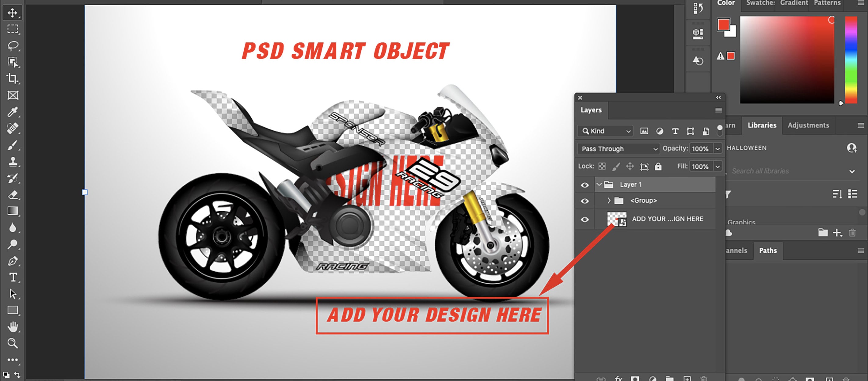Expand the <Group> layer contents
Image resolution: width=868 pixels, height=381 pixels.
click(609, 200)
